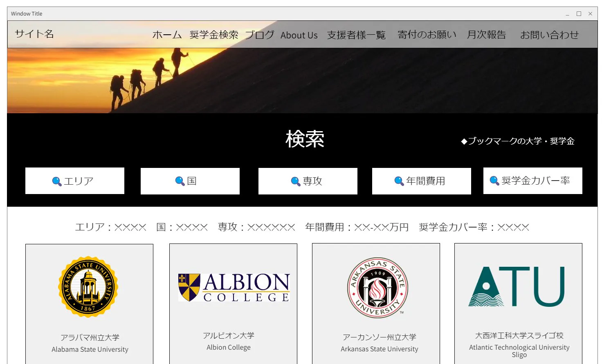Select About Us in the navigation bar
This screenshot has height=364, width=602.
point(299,36)
